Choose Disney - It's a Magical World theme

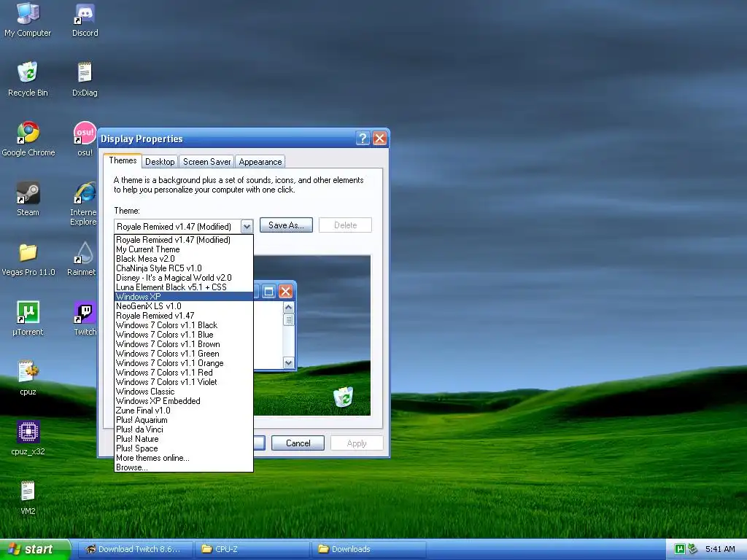point(183,278)
